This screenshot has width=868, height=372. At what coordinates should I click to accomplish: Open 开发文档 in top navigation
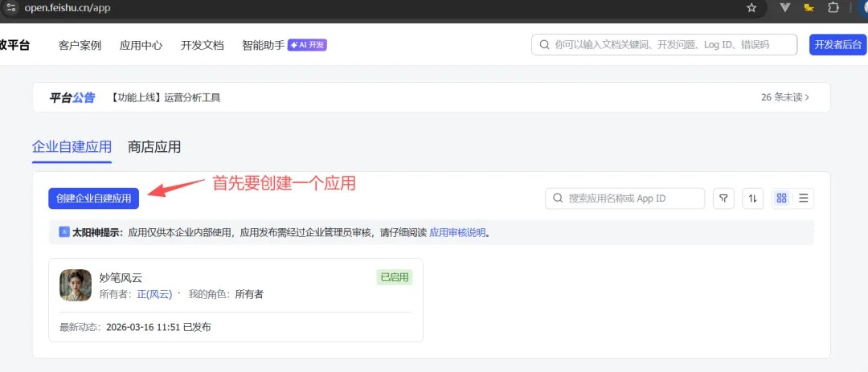tap(202, 45)
